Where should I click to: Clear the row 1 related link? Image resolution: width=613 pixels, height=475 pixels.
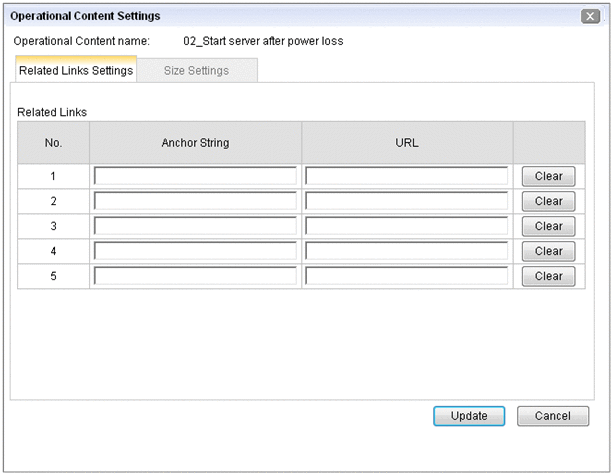548,176
